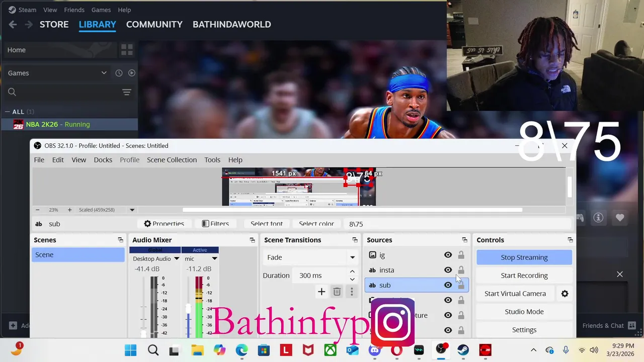Open game info icon in Steam
This screenshot has width=644, height=362.
pyautogui.click(x=598, y=217)
